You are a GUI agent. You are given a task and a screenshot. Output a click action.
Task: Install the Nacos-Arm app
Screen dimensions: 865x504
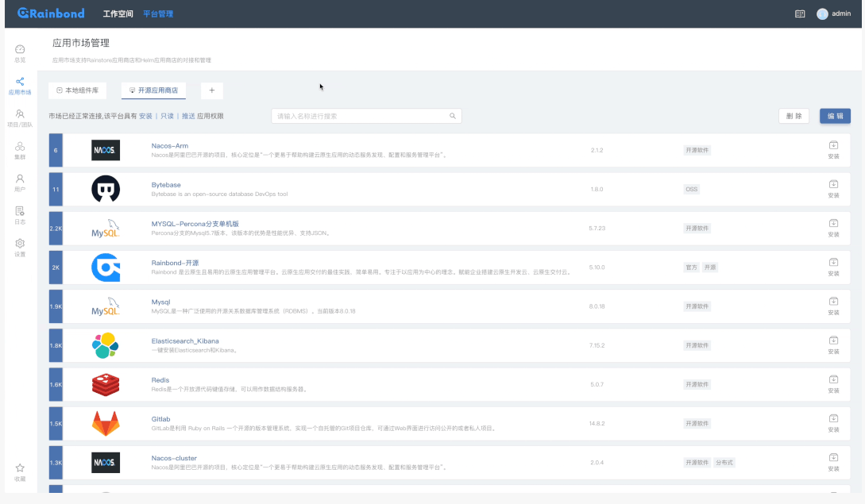(833, 149)
